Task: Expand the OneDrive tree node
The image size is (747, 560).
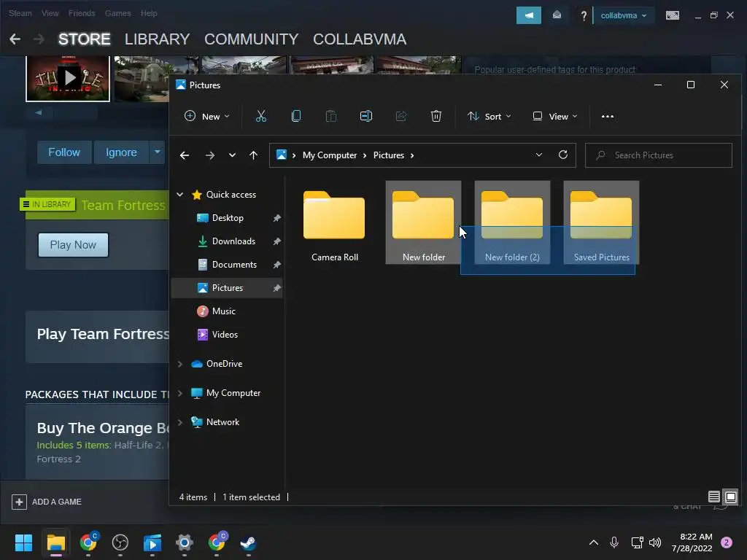Action: click(180, 364)
